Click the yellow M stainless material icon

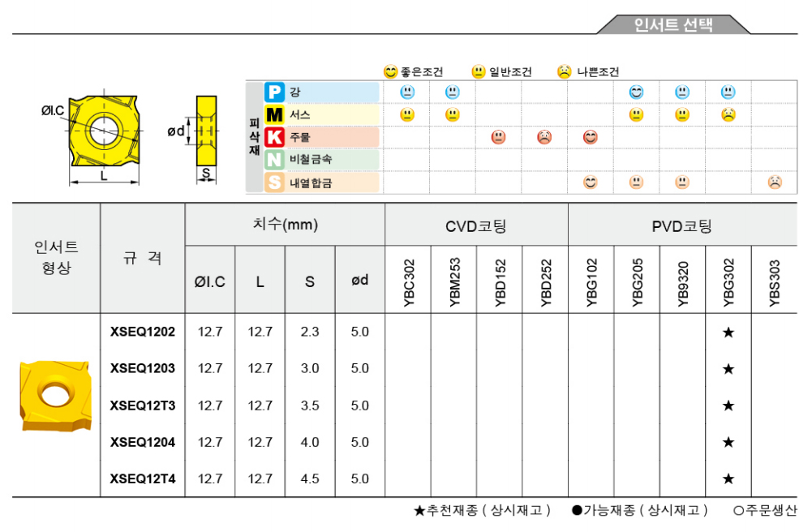(x=276, y=115)
